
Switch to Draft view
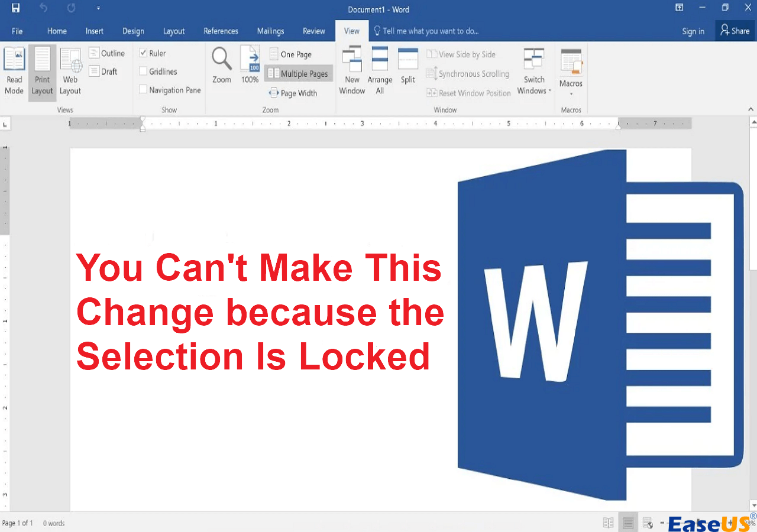point(103,72)
